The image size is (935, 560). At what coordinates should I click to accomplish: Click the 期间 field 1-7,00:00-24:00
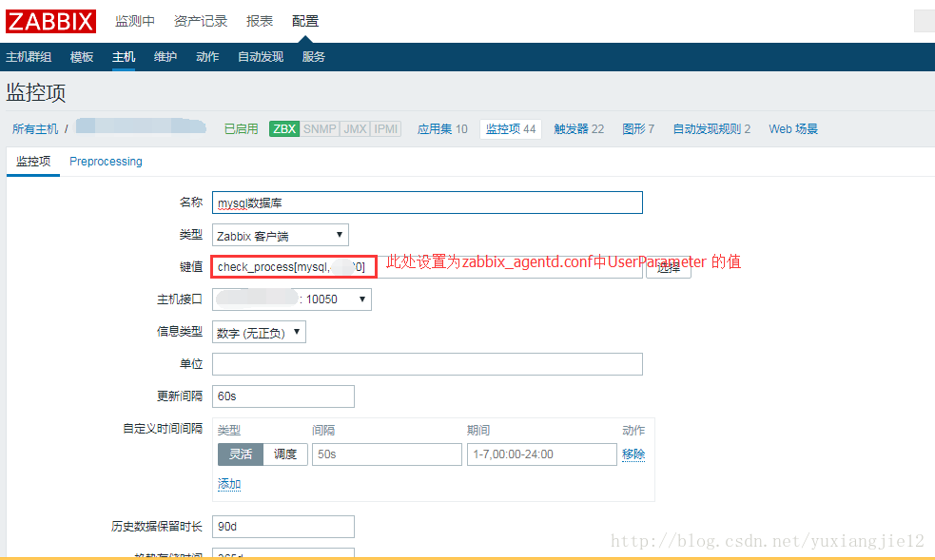[542, 454]
